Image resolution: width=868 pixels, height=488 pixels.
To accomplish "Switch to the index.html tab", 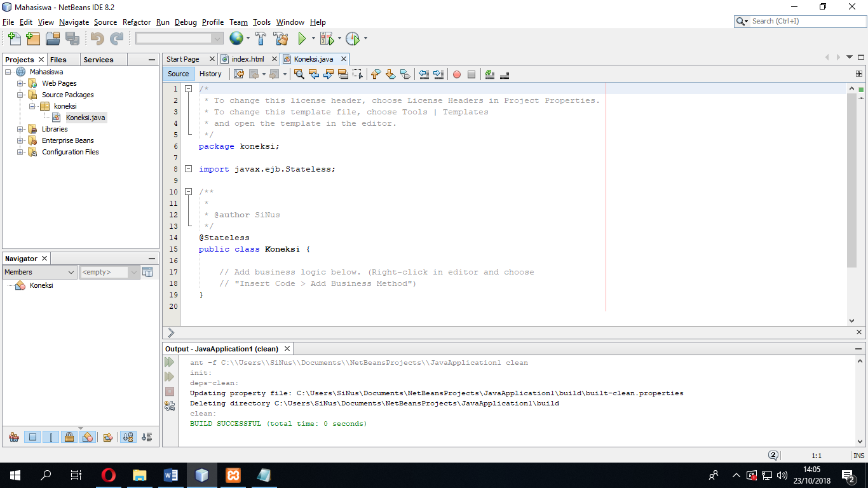I will point(248,58).
